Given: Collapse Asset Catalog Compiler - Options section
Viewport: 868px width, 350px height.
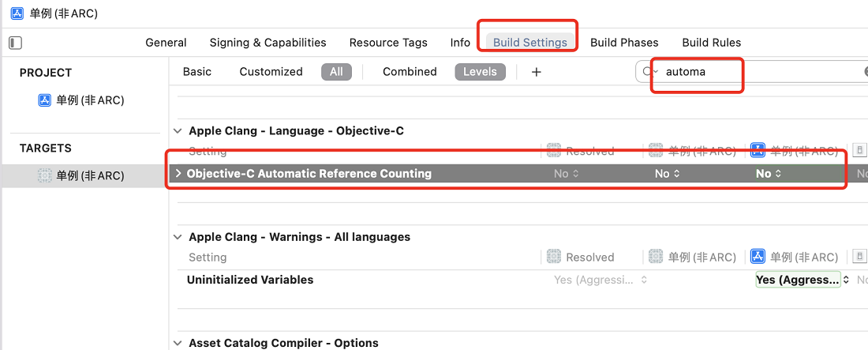Looking at the screenshot, I should point(178,343).
